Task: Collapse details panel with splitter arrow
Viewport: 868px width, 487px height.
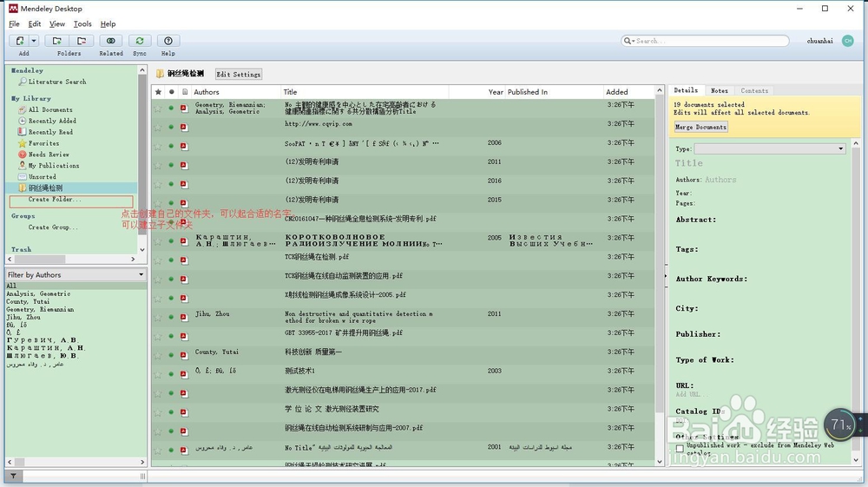Action: pos(666,275)
